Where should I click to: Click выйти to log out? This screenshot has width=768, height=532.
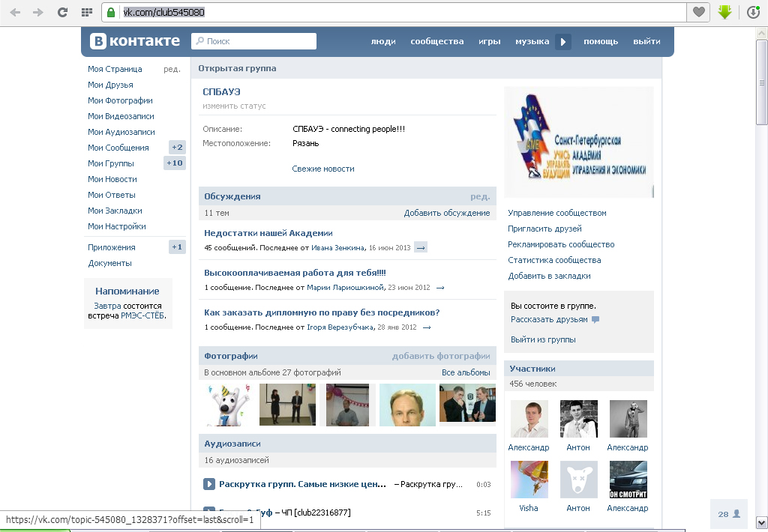646,42
